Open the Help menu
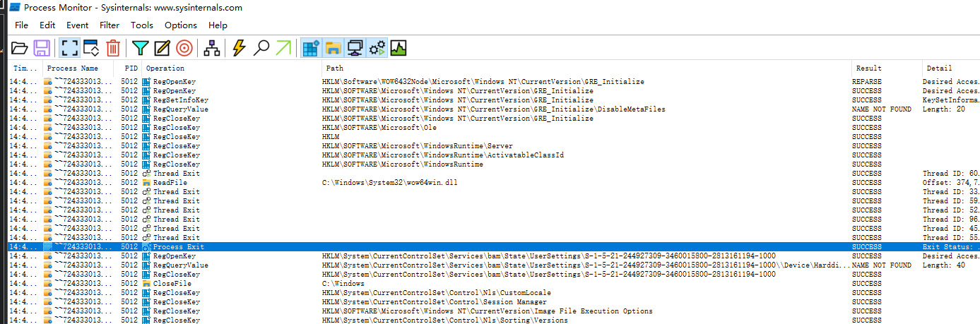 [x=218, y=25]
